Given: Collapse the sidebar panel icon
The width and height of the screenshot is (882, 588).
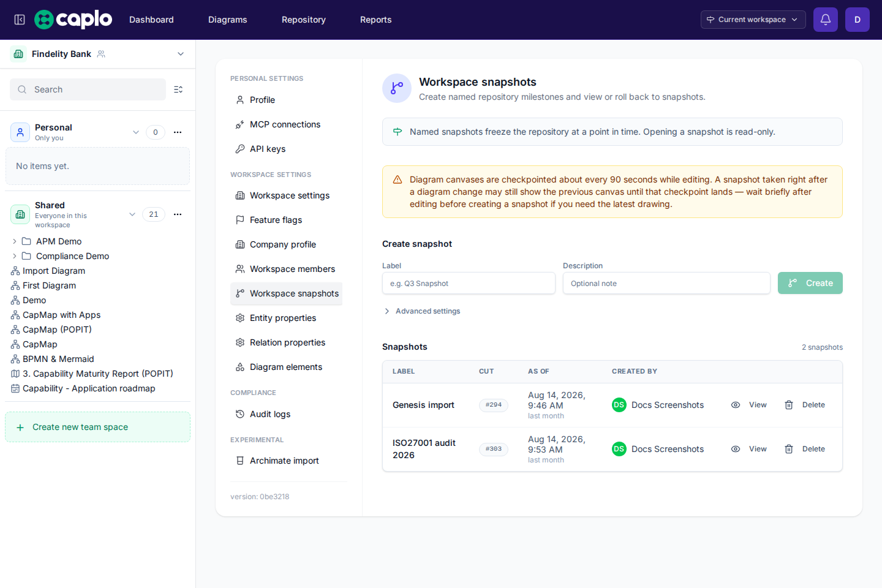Looking at the screenshot, I should pyautogui.click(x=20, y=20).
